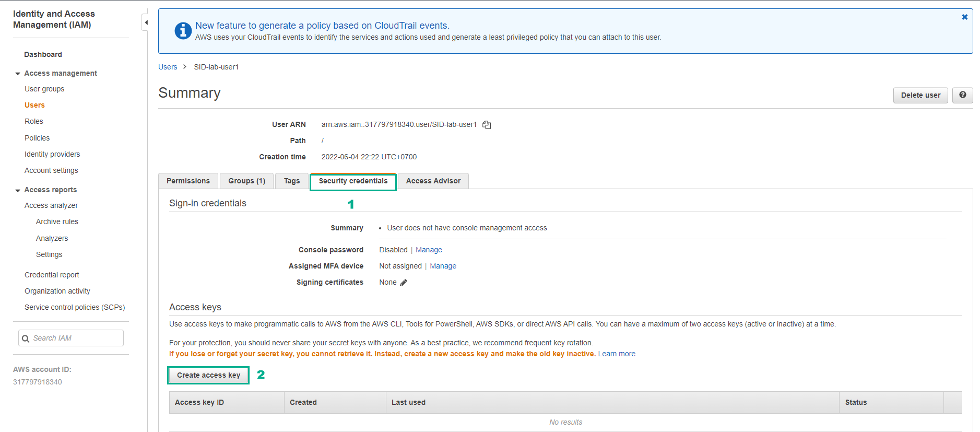Collapse the IAM sidebar with arrow handle
980x432 pixels.
coord(145,22)
